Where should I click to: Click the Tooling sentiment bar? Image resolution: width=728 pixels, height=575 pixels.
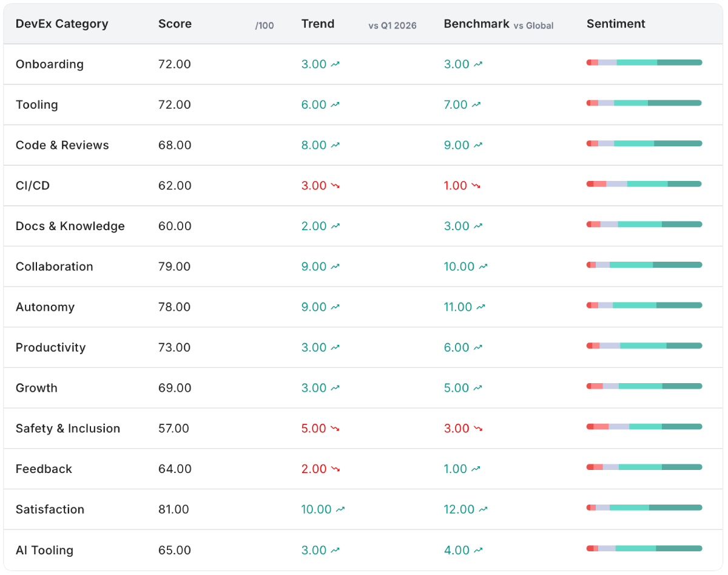644,103
